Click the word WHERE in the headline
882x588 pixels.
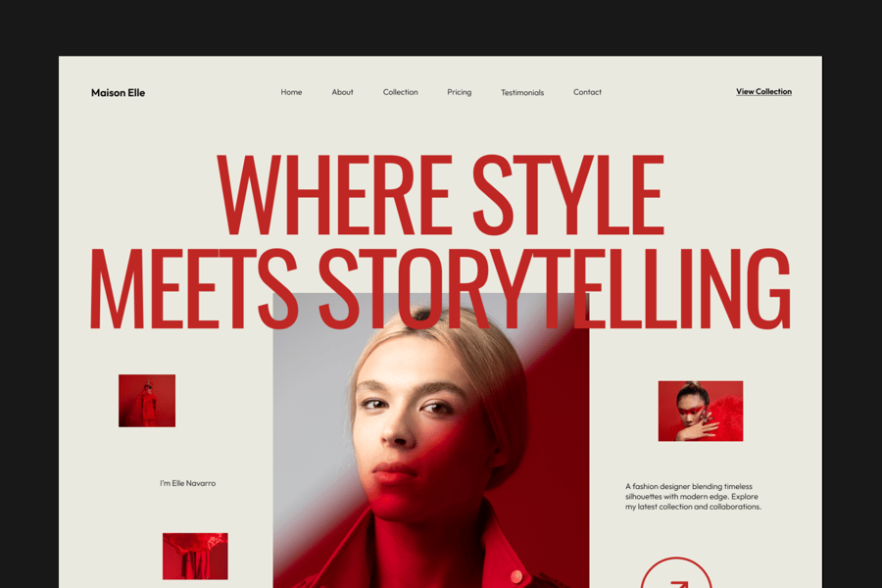pyautogui.click(x=335, y=195)
